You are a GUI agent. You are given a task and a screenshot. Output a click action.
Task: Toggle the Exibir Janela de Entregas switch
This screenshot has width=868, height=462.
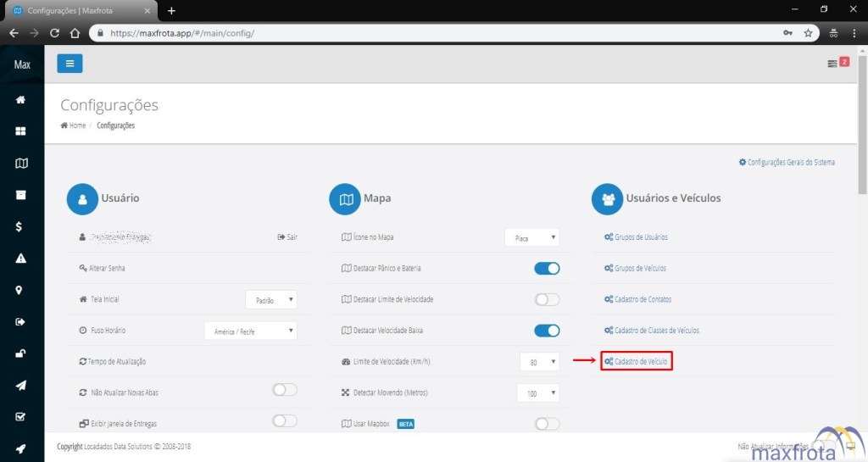pyautogui.click(x=285, y=421)
